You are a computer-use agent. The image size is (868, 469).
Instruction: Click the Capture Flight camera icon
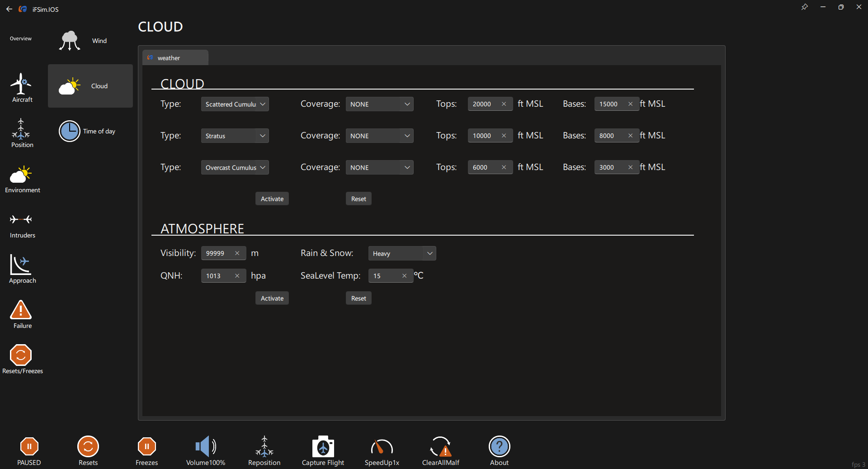point(323,448)
